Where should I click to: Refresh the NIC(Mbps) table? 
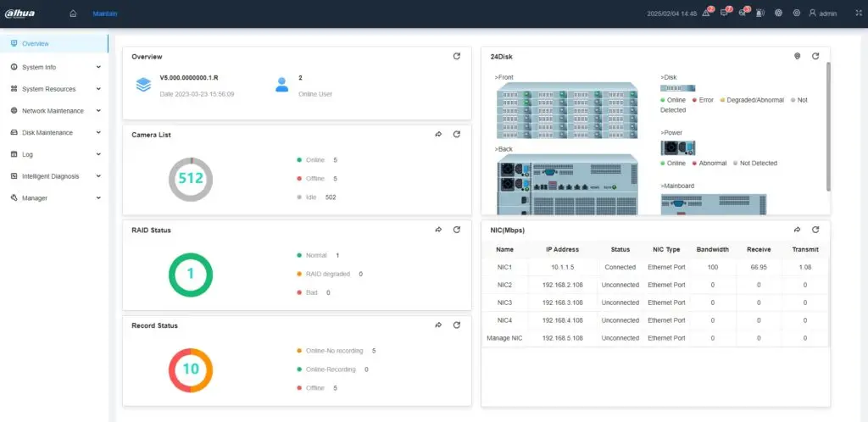coord(815,230)
